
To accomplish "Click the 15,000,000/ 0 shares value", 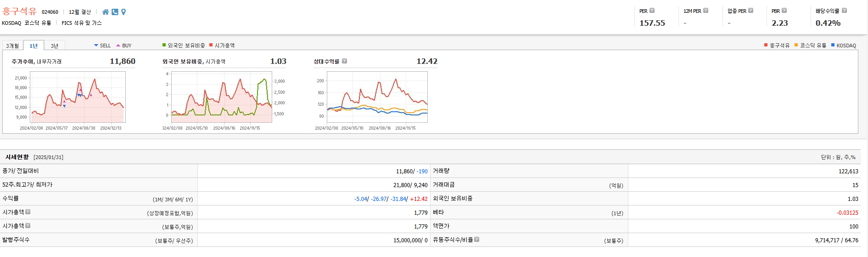I will (x=410, y=240).
